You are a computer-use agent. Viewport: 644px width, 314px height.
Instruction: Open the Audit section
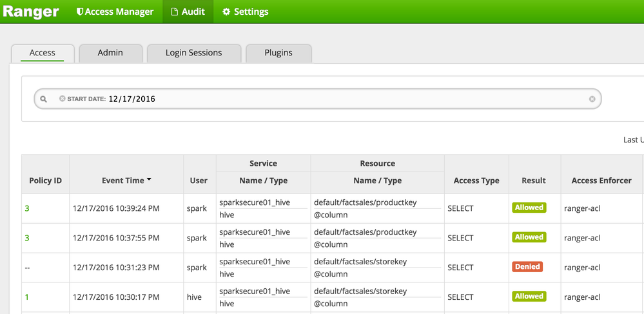point(188,12)
